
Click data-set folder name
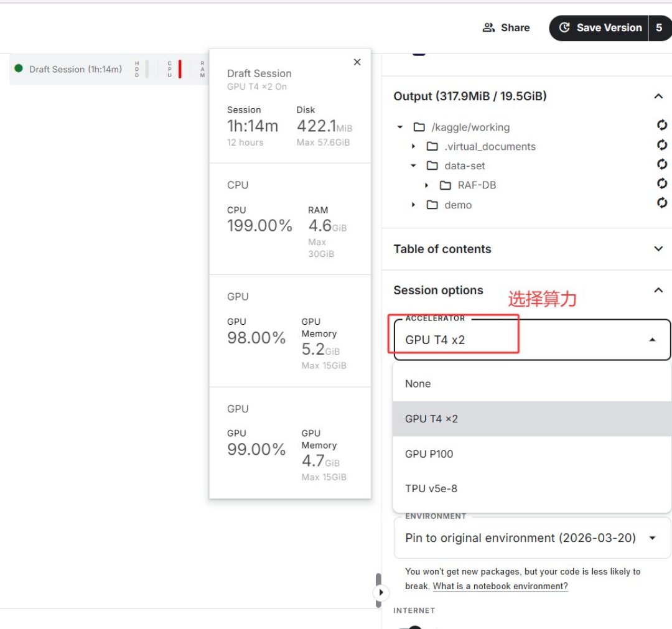click(x=465, y=166)
